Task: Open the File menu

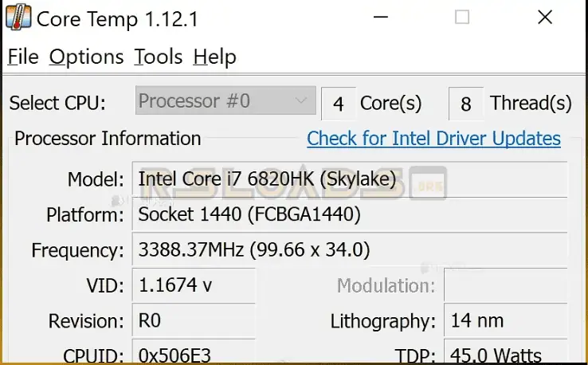Action: (23, 57)
